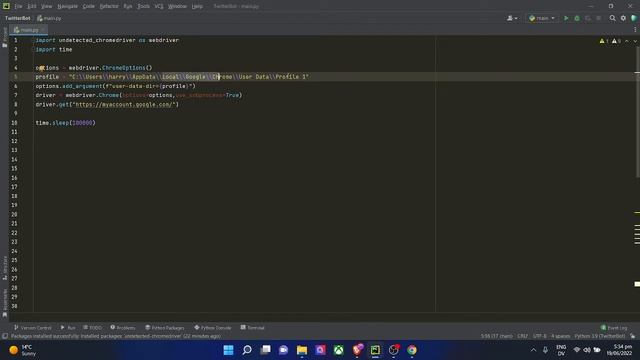640x360 pixels.
Task: Open Windows Start button in taskbar
Action: tap(229, 350)
